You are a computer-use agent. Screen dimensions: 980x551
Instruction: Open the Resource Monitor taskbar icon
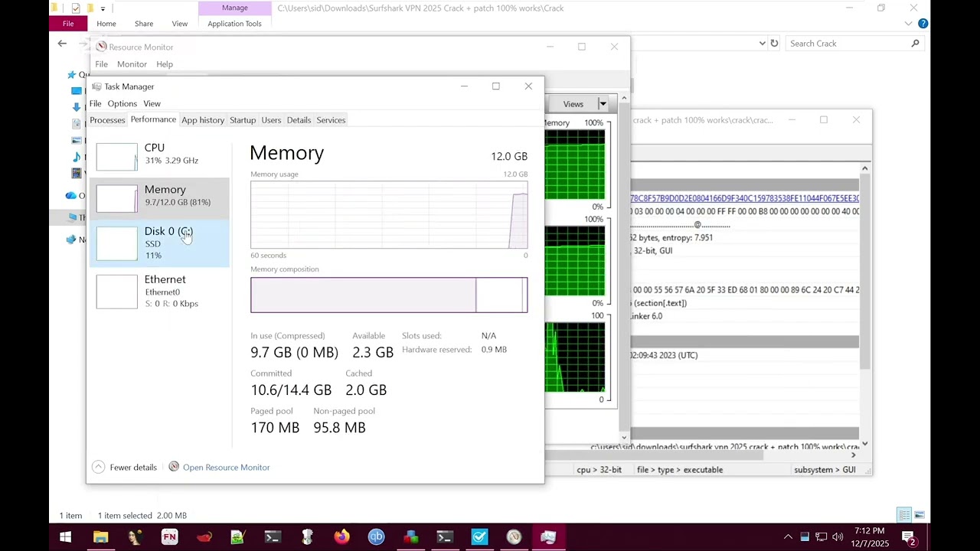pos(514,537)
